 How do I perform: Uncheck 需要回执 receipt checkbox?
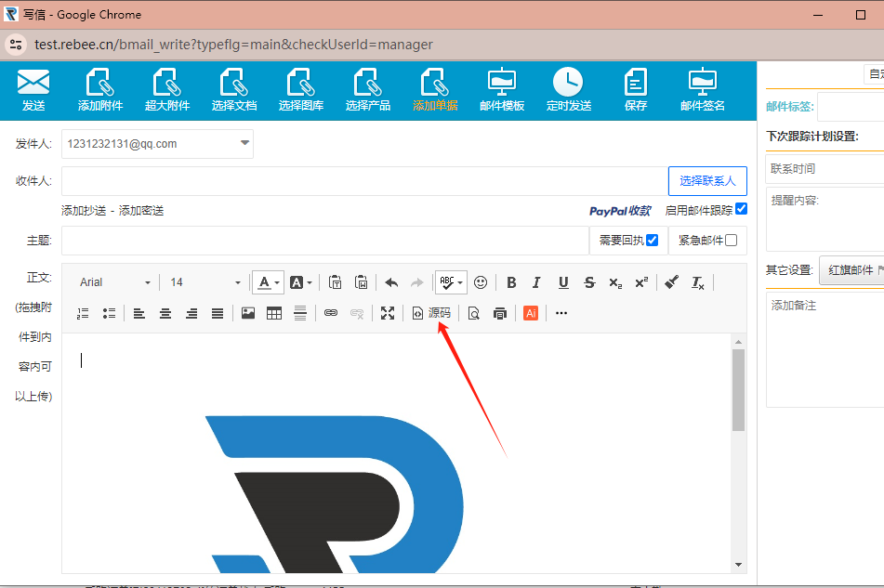(653, 241)
